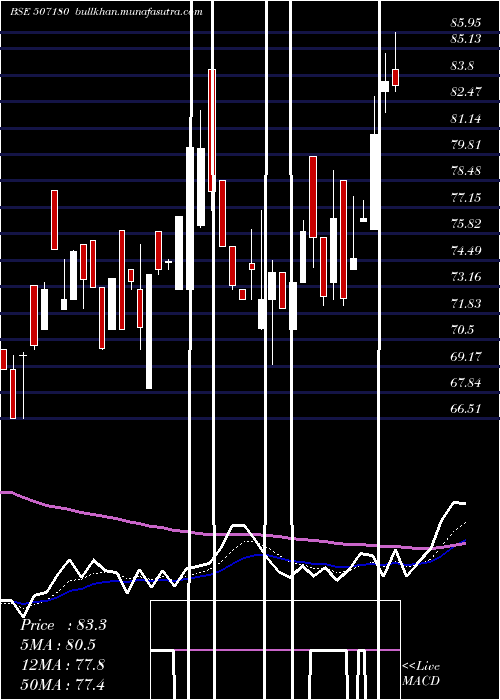The image size is (500, 700).
Task: Click the 82.47 price level label
Action: coord(466,92)
